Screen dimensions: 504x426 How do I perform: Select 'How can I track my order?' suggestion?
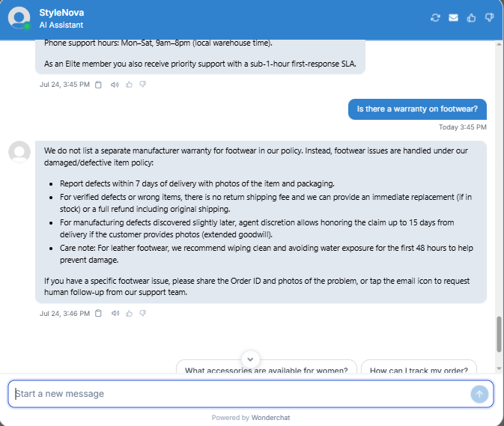point(419,368)
